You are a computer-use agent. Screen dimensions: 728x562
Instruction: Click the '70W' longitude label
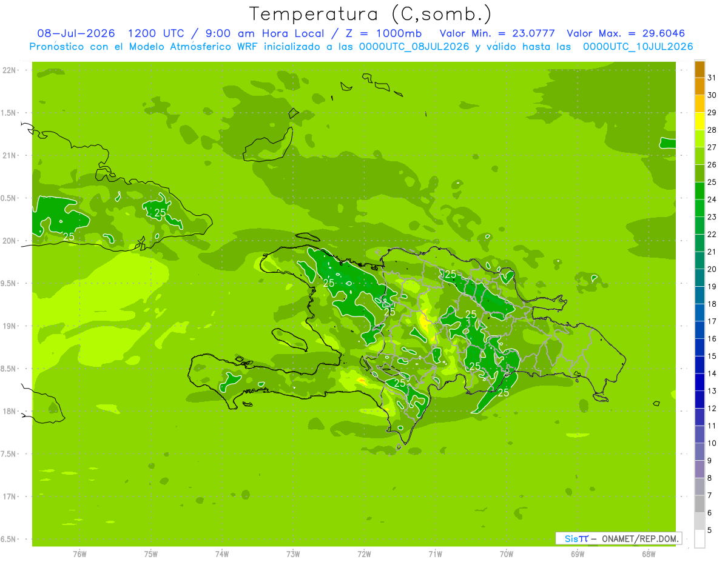507,554
